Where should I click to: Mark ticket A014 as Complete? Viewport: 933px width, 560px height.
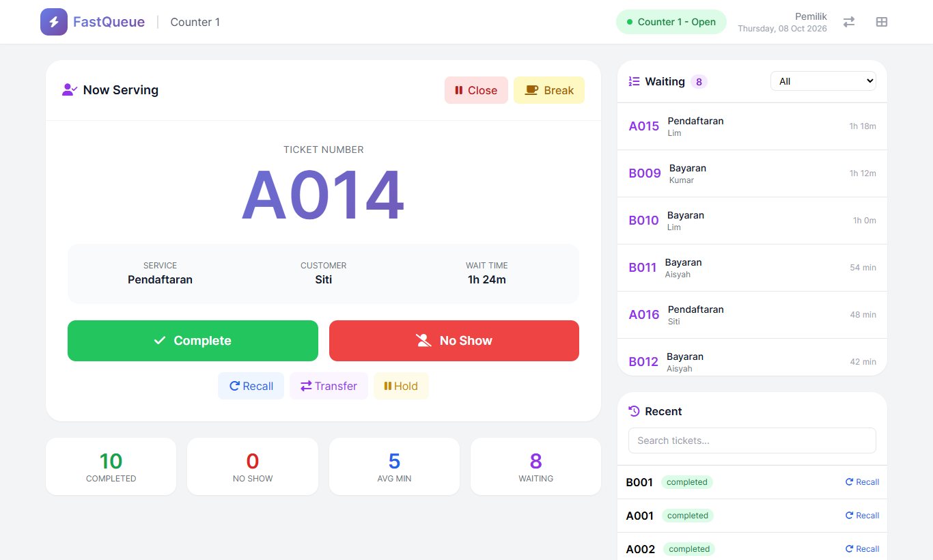click(193, 341)
